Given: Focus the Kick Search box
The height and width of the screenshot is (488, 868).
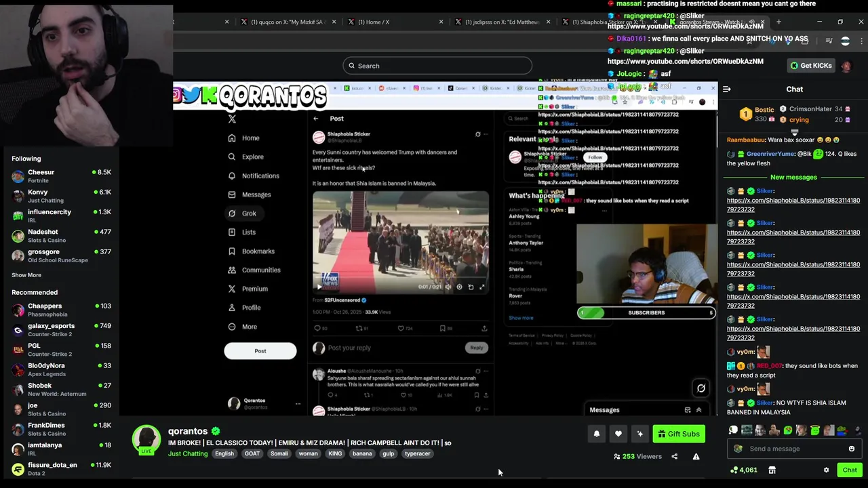Looking at the screenshot, I should [437, 66].
